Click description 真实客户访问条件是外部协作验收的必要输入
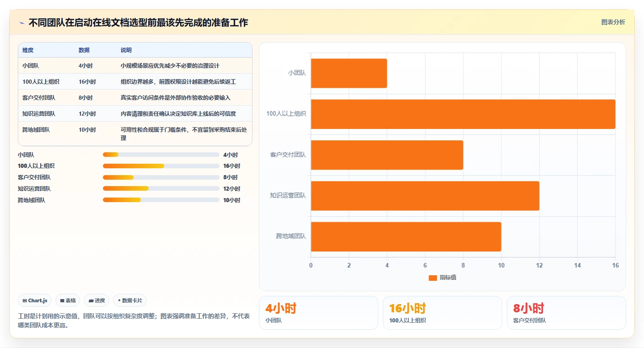Image resolution: width=644 pixels, height=348 pixels. [176, 98]
